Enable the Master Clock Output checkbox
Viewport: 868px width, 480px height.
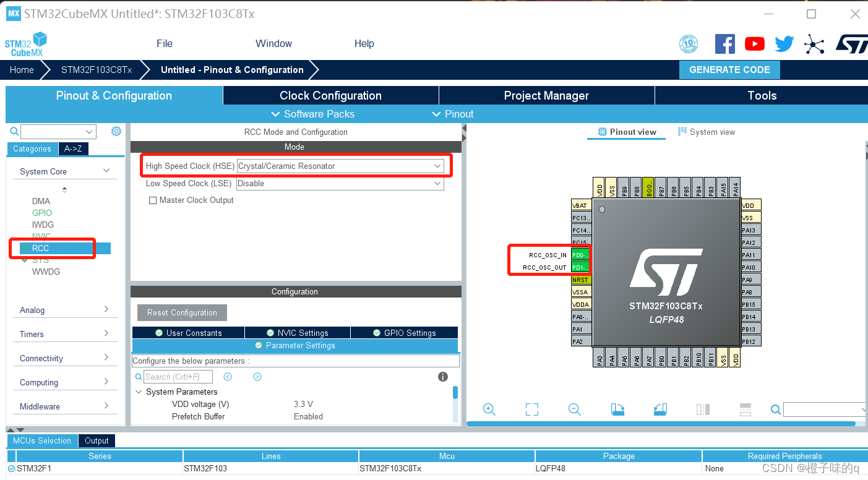pos(153,200)
